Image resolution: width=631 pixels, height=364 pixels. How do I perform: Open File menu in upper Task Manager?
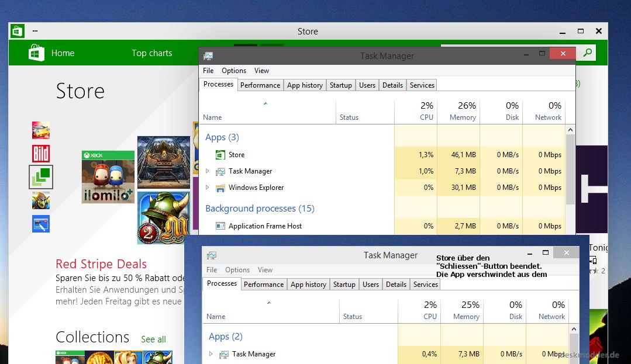coord(208,70)
